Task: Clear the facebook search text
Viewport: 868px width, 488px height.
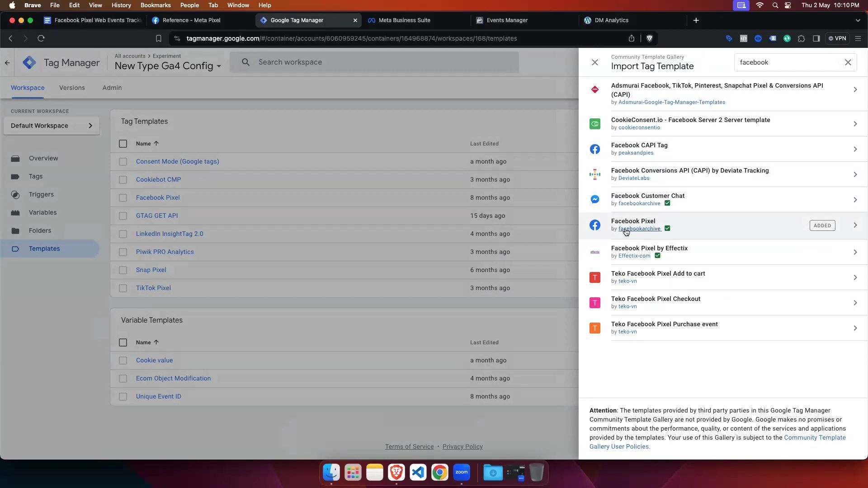Action: click(848, 62)
